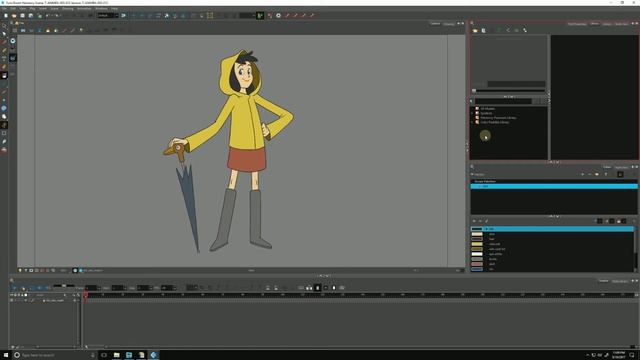The width and height of the screenshot is (640, 360).
Task: Collapse the Palettes list section
Action: coord(473,174)
